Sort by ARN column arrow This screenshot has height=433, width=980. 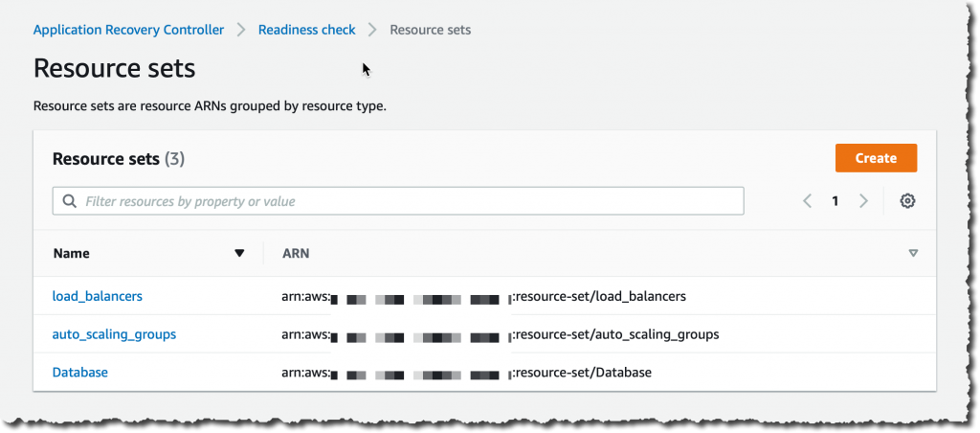tap(913, 254)
